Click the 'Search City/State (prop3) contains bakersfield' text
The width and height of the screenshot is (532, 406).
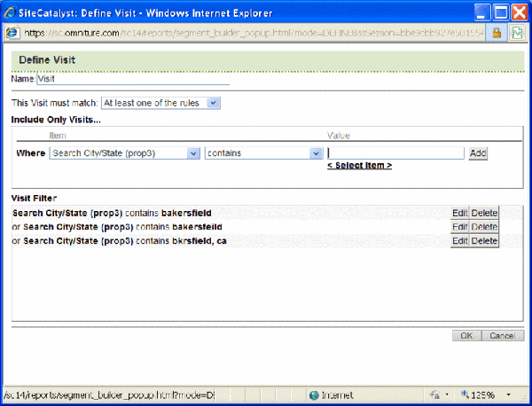coord(112,213)
